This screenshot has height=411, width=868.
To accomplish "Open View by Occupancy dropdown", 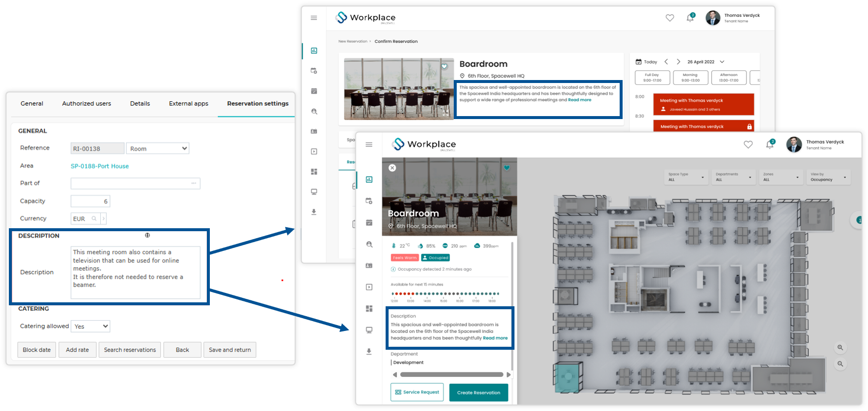I will (829, 177).
